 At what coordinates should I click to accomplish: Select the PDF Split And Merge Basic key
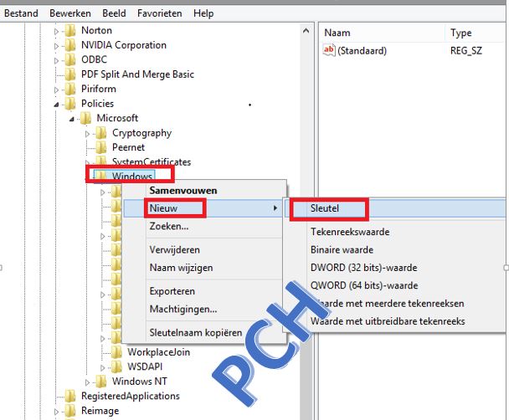[x=137, y=74]
